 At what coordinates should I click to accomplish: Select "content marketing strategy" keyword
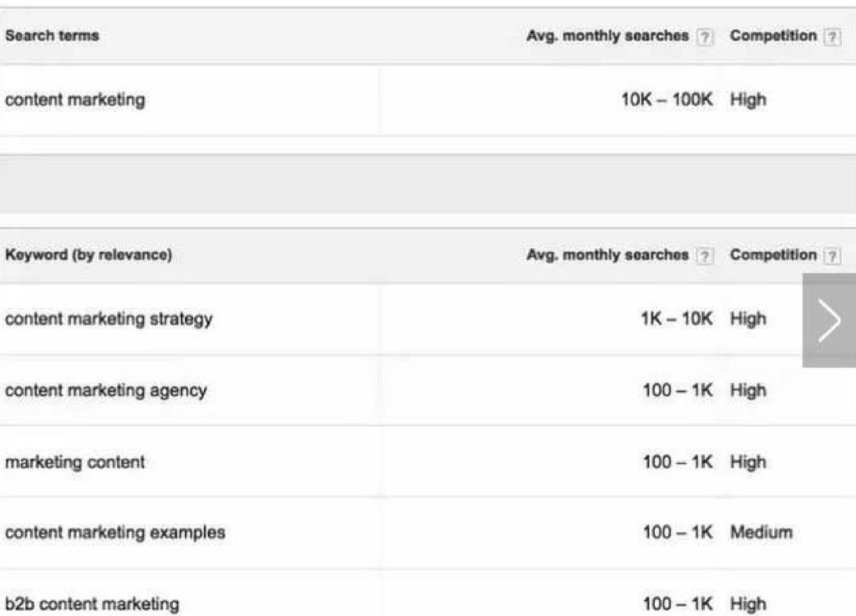point(108,319)
